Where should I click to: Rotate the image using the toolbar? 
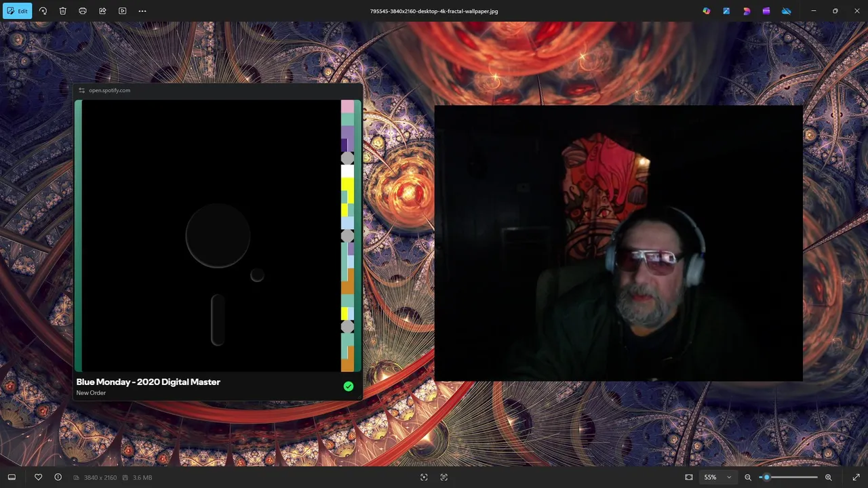tap(43, 11)
